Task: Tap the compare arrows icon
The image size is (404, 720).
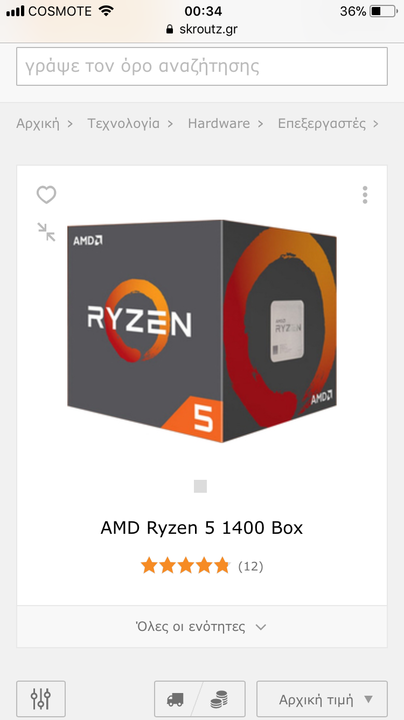Action: point(46,232)
